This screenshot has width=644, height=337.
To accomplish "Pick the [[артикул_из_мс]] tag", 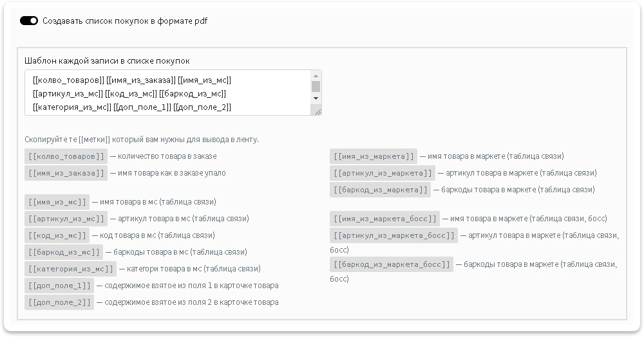I will [x=66, y=219].
